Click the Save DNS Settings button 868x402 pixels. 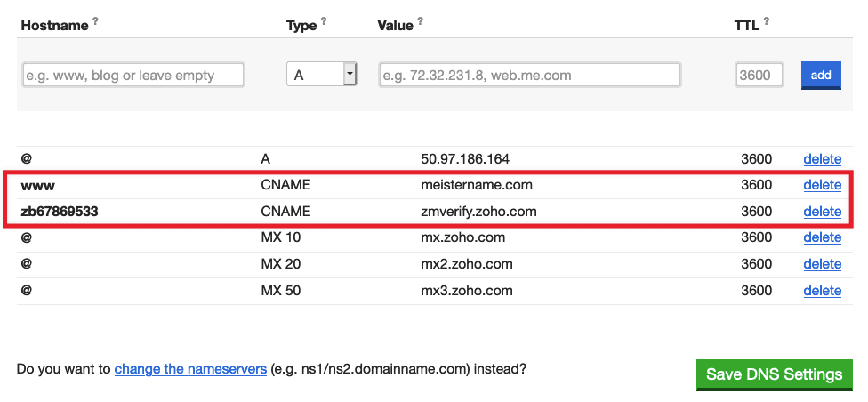click(x=774, y=374)
